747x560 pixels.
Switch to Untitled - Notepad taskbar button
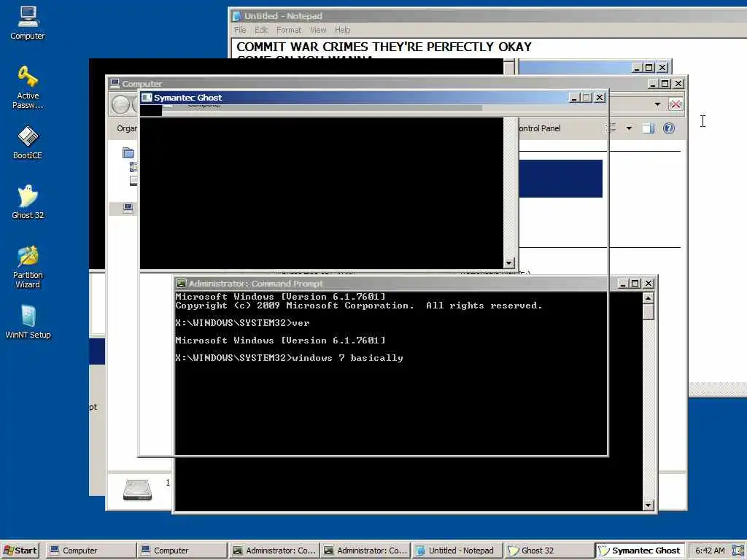[x=457, y=551]
